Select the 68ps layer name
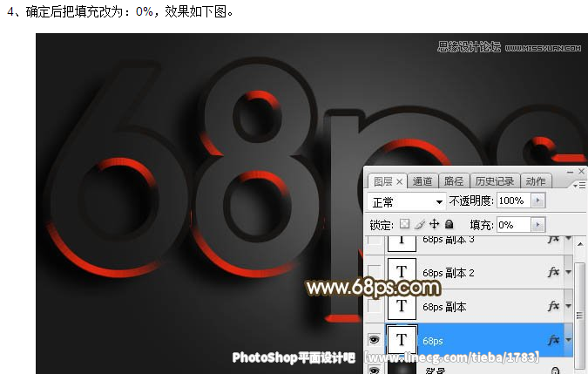 pyautogui.click(x=433, y=341)
